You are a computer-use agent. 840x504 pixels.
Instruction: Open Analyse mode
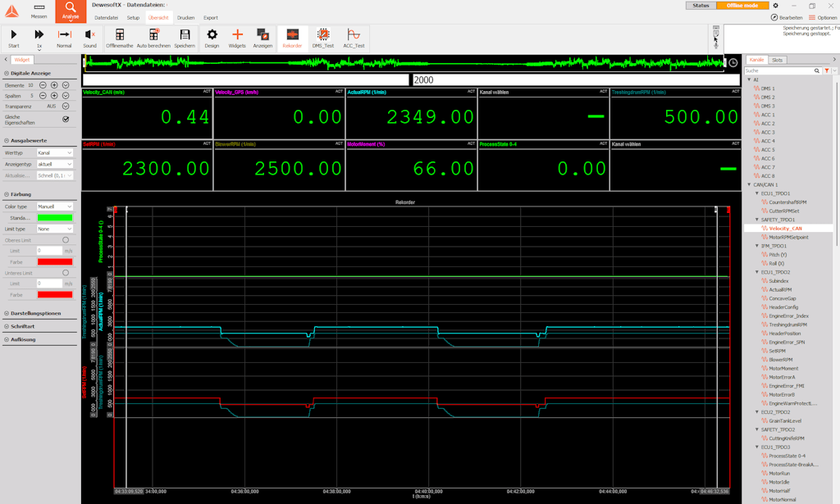tap(71, 10)
